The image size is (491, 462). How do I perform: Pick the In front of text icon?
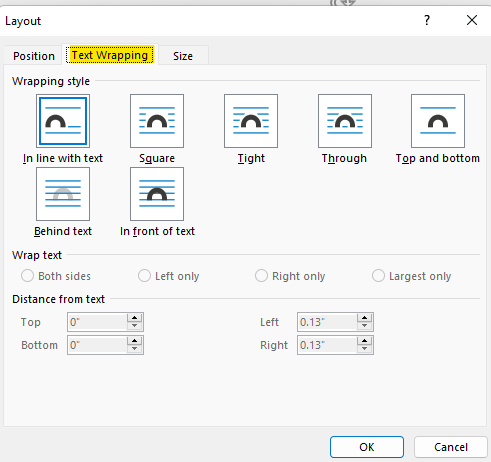click(157, 194)
